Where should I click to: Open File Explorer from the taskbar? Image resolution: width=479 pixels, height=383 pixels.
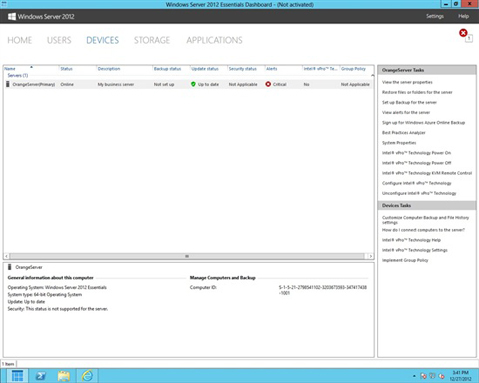pyautogui.click(x=63, y=376)
